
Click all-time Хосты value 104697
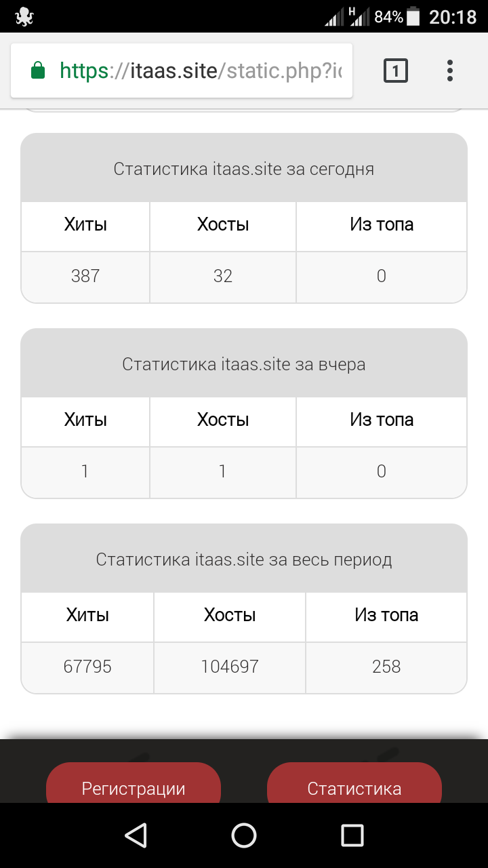click(230, 667)
